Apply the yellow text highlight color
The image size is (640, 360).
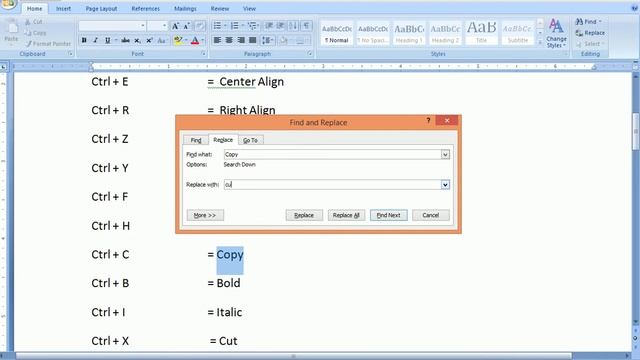[x=178, y=40]
